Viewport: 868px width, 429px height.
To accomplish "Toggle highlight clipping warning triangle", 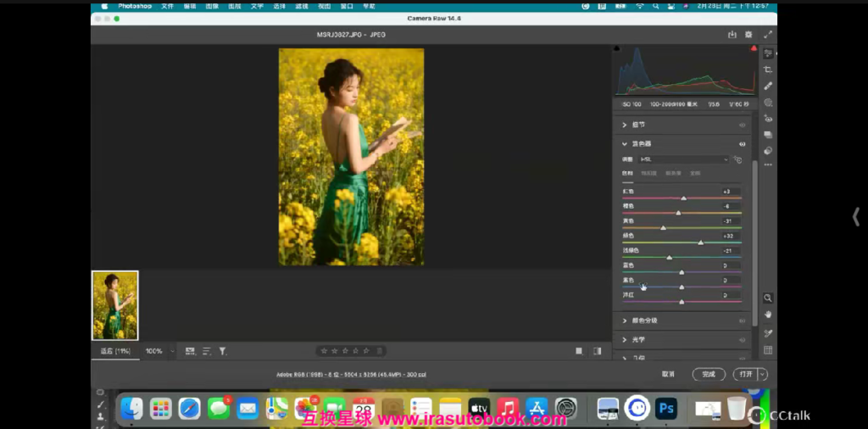I will coord(754,48).
